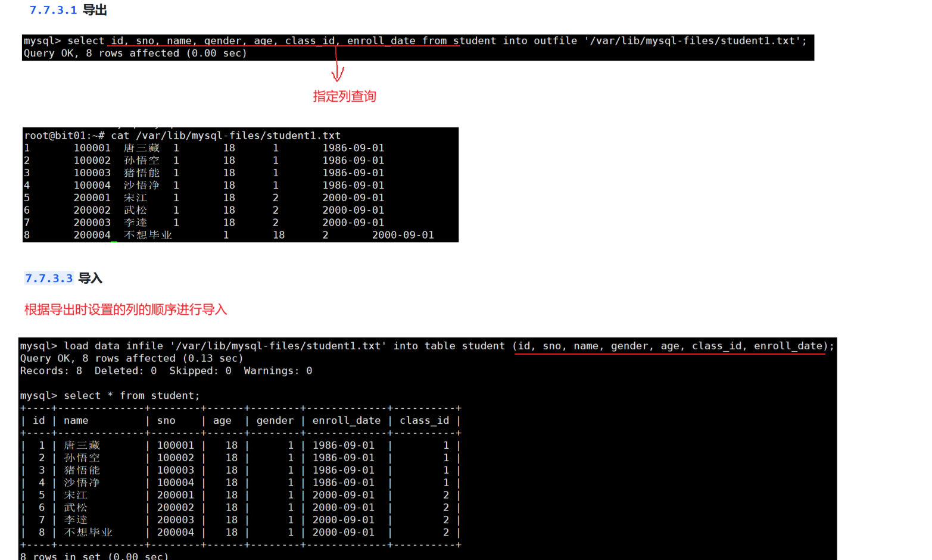
Task: Click "Records: 8" in the load result
Action: (x=51, y=371)
